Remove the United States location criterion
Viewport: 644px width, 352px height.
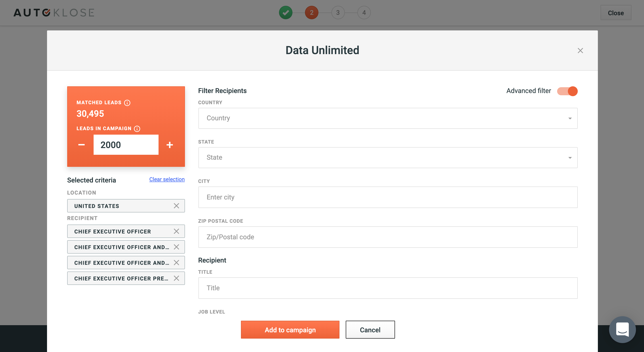click(x=176, y=206)
